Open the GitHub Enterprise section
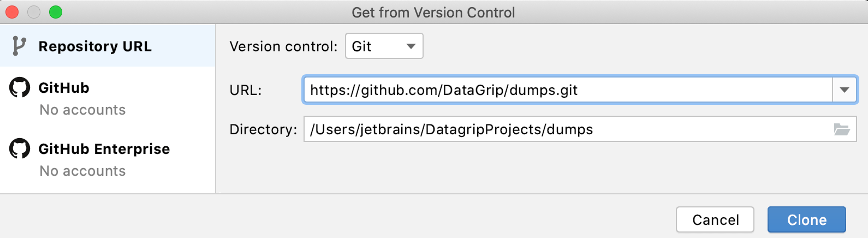The width and height of the screenshot is (868, 238). point(104,149)
